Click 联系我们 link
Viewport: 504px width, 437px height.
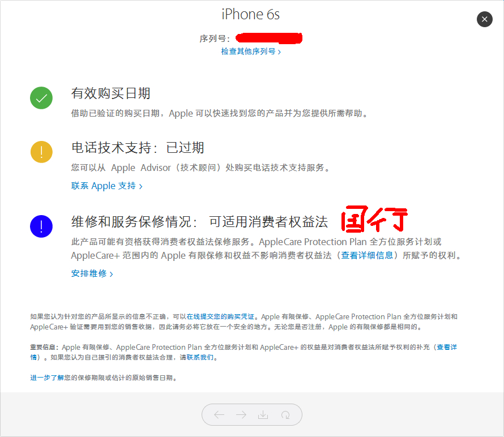coord(200,357)
